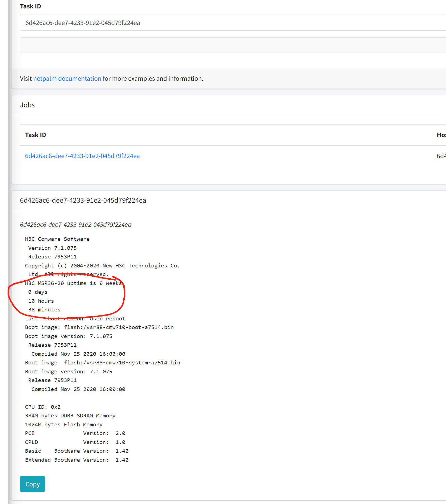The image size is (446, 504).
Task: Click the empty field below Task ID
Action: click(x=233, y=45)
